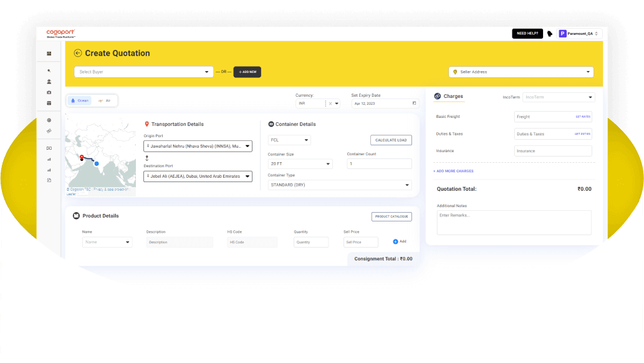Click the camera icon in left sidebar
Screen dimensions: 644x363
click(x=49, y=92)
